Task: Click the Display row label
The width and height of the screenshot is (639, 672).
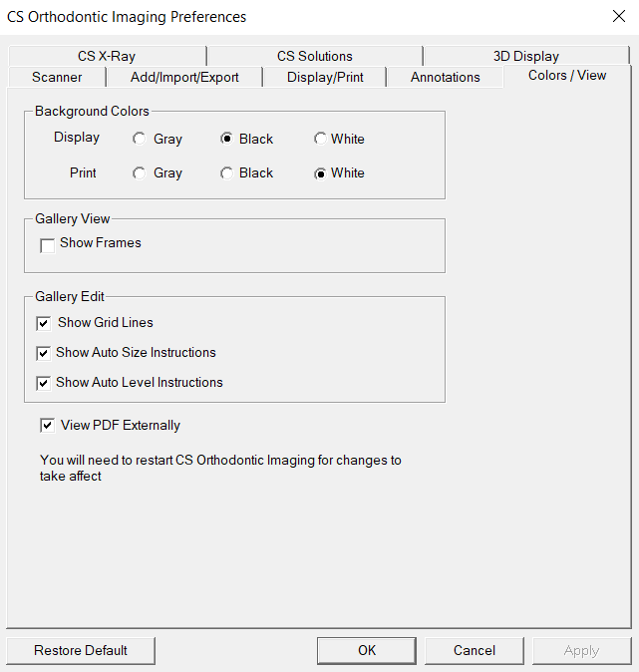Action: tap(77, 138)
